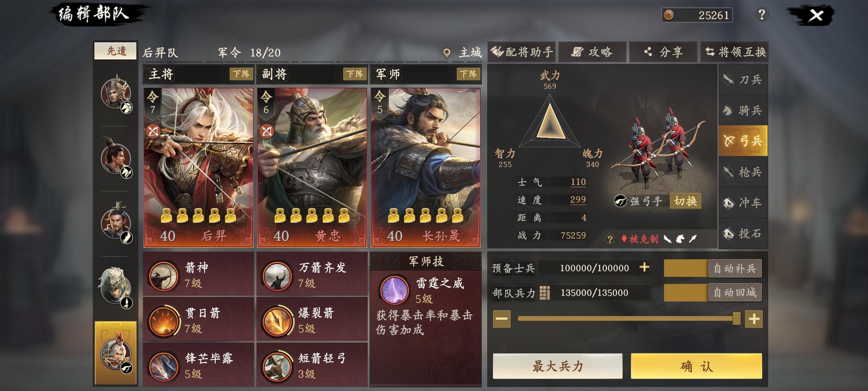Increase troop strength with plus button

point(754,319)
